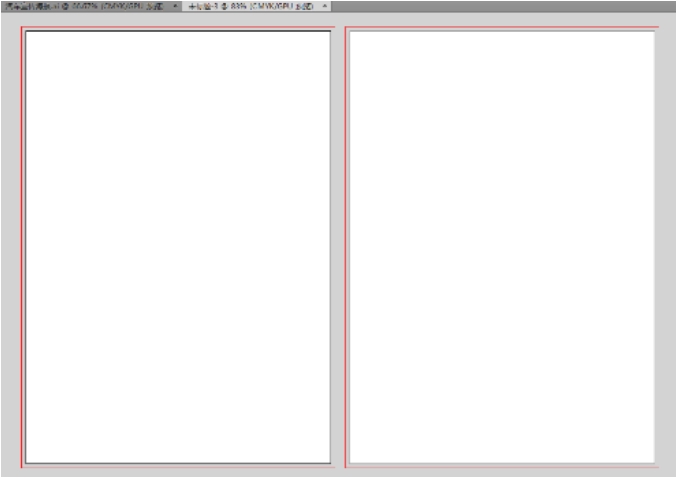This screenshot has height=478, width=677.
Task: Click the top-left corner of the left artboard
Action: tap(26, 31)
